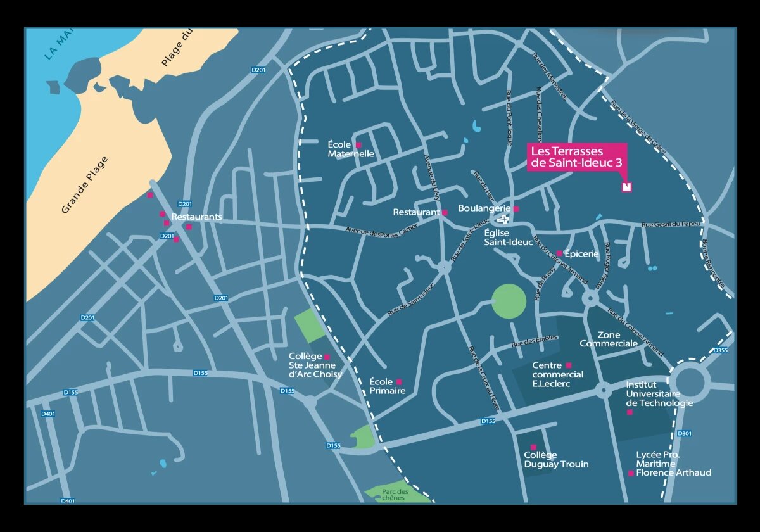Viewport: 760px width, 532px height.
Task: Click the pink marker beside the Restaurant label
Action: point(445,213)
